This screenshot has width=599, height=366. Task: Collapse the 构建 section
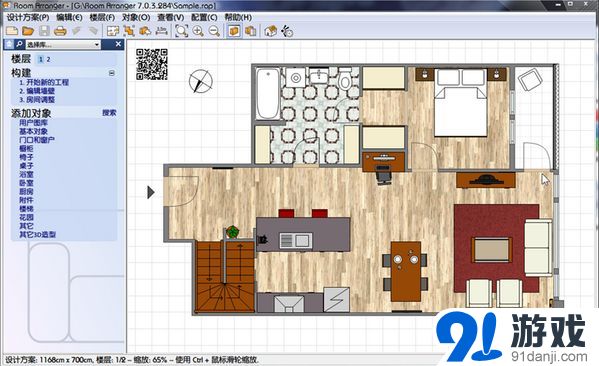112,73
